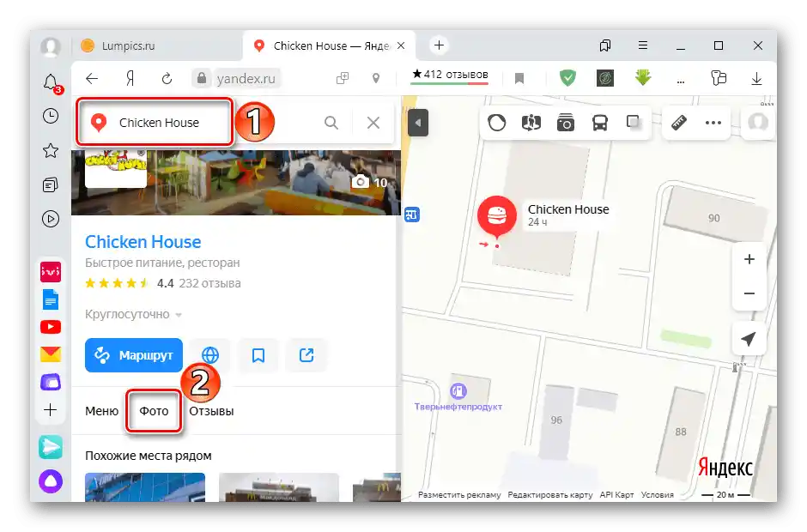This screenshot has height=532, width=807.
Task: Open the browser hamburger menu
Action: (643, 45)
